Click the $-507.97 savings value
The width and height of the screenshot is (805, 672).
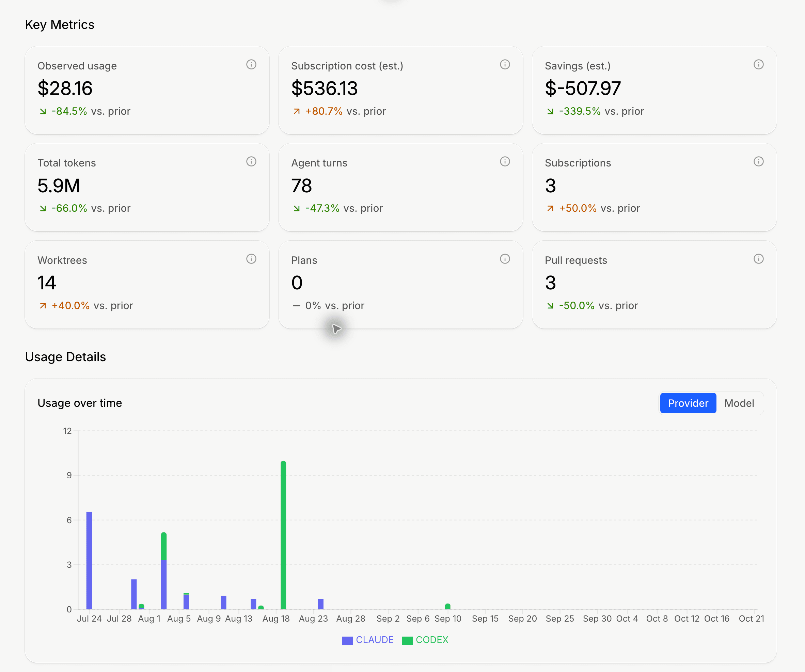(x=583, y=89)
